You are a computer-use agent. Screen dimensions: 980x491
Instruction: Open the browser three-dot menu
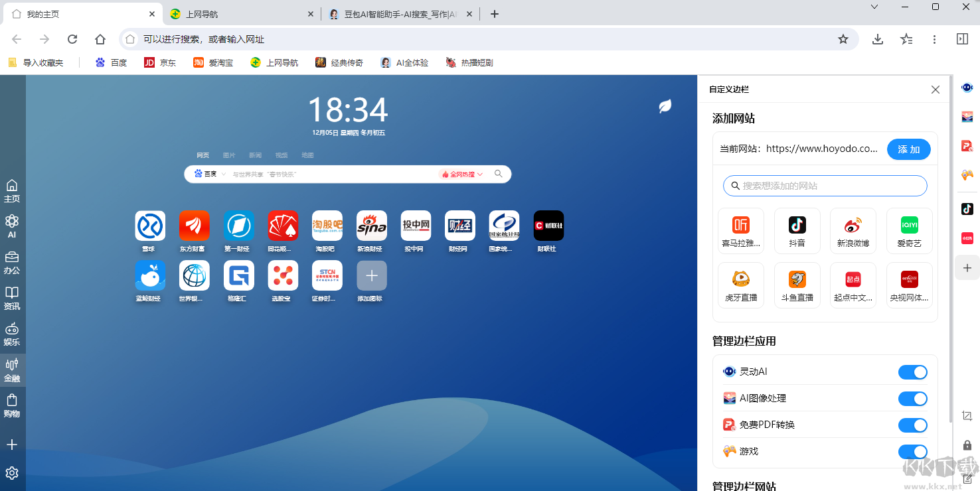[x=934, y=39]
